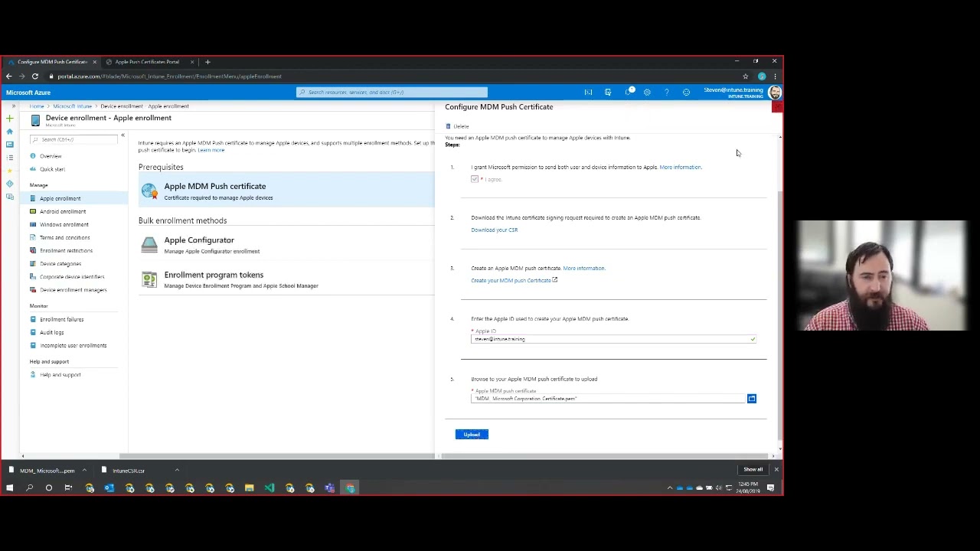Open Task View on taskbar
The height and width of the screenshot is (551, 980).
click(68, 487)
